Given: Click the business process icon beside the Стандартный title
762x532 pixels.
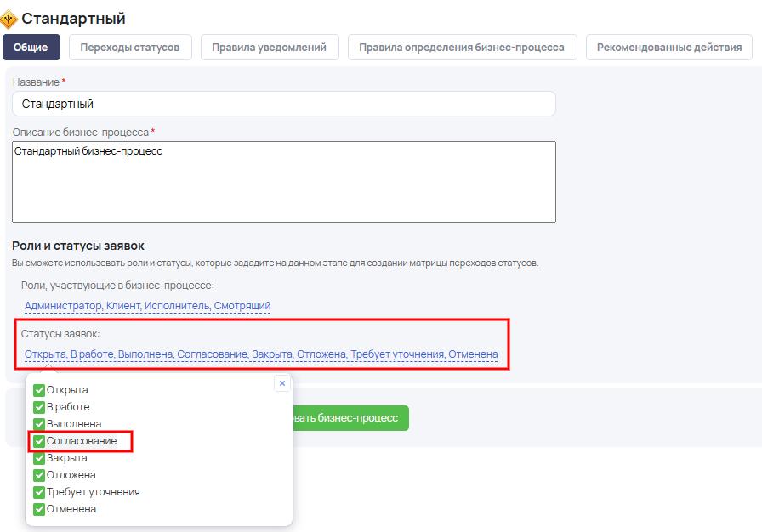Looking at the screenshot, I should pos(9,19).
